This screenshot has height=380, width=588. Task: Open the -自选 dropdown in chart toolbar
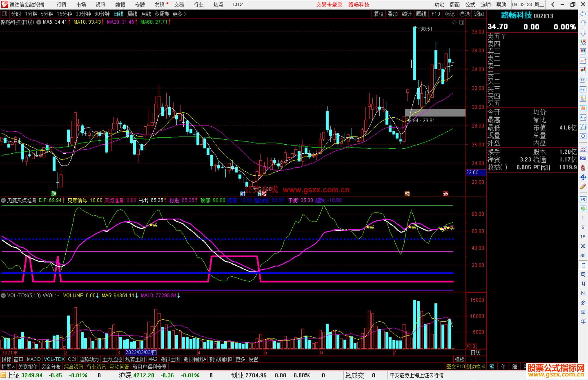(464, 14)
